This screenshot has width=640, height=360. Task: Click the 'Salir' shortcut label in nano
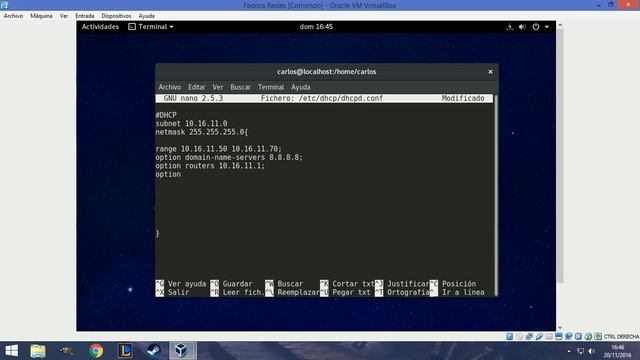tap(178, 292)
